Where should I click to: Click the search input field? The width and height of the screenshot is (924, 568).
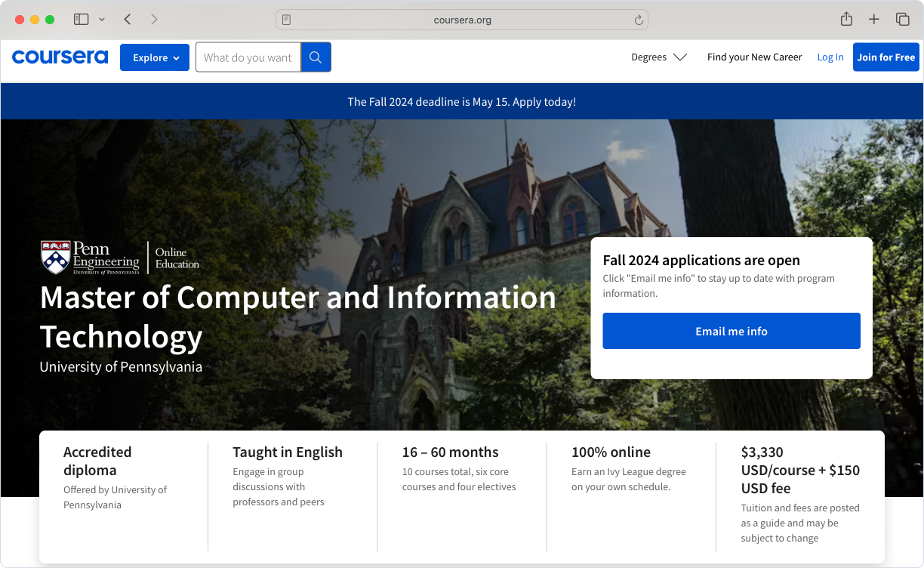tap(248, 57)
